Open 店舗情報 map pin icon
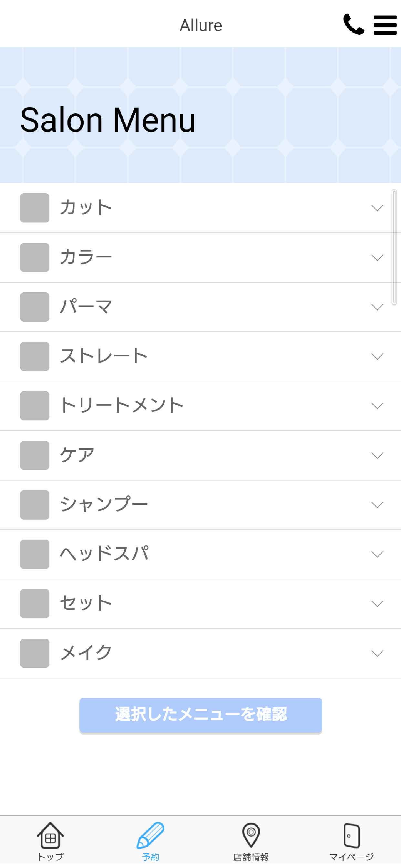The height and width of the screenshot is (868, 401). point(251,835)
